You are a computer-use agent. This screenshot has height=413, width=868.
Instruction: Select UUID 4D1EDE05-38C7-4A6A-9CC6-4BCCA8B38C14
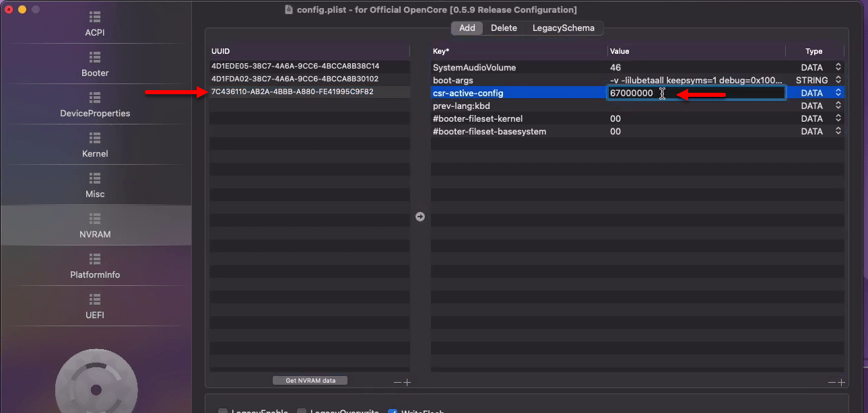tap(296, 66)
